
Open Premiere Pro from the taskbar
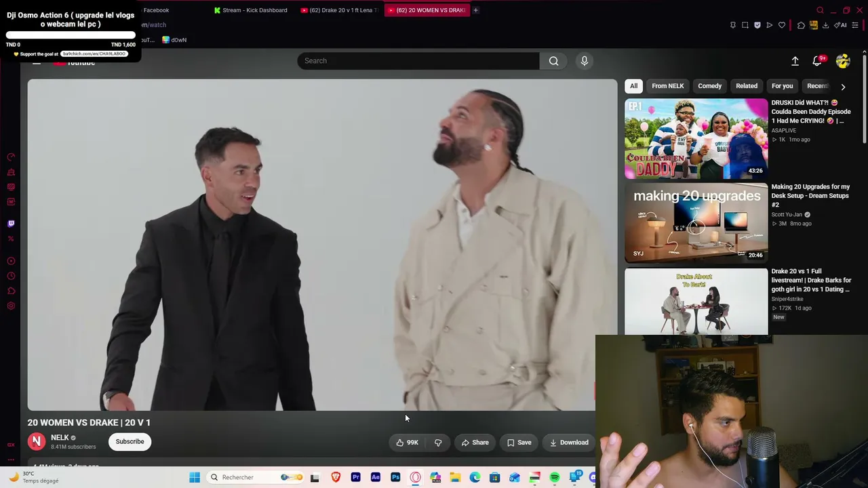pos(355,477)
